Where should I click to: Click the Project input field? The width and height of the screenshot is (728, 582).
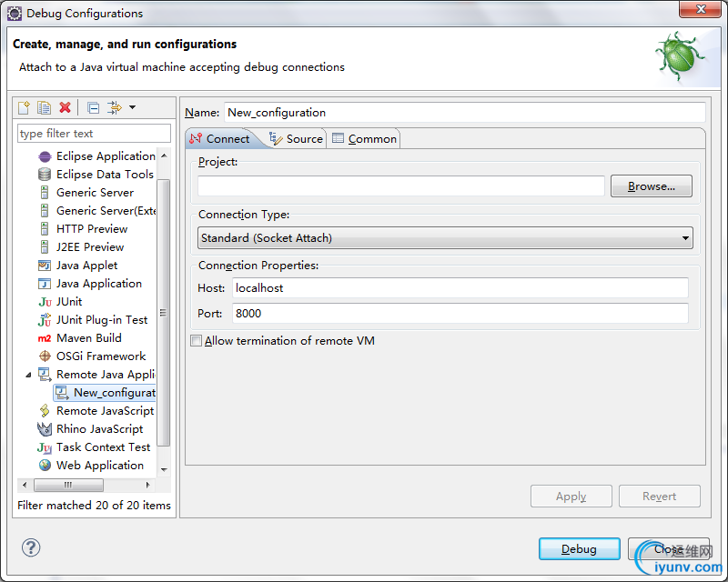(x=401, y=186)
